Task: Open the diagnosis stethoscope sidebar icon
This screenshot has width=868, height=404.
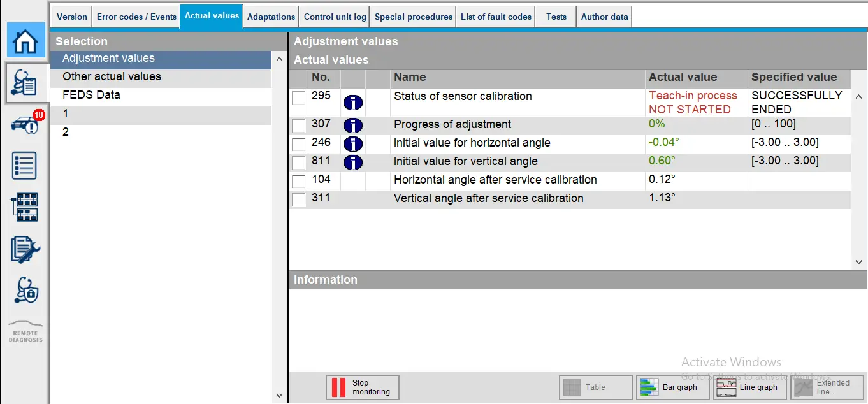Action: [26, 83]
